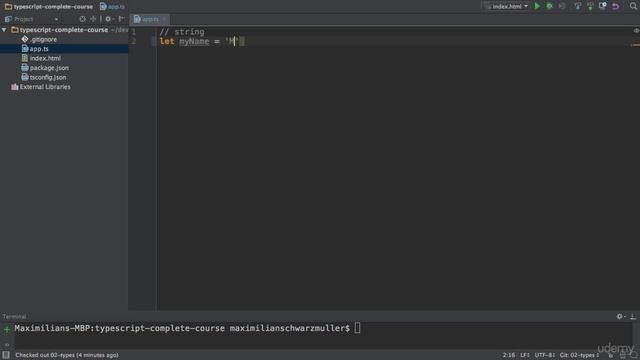Focus the terminal command prompt

358,328
